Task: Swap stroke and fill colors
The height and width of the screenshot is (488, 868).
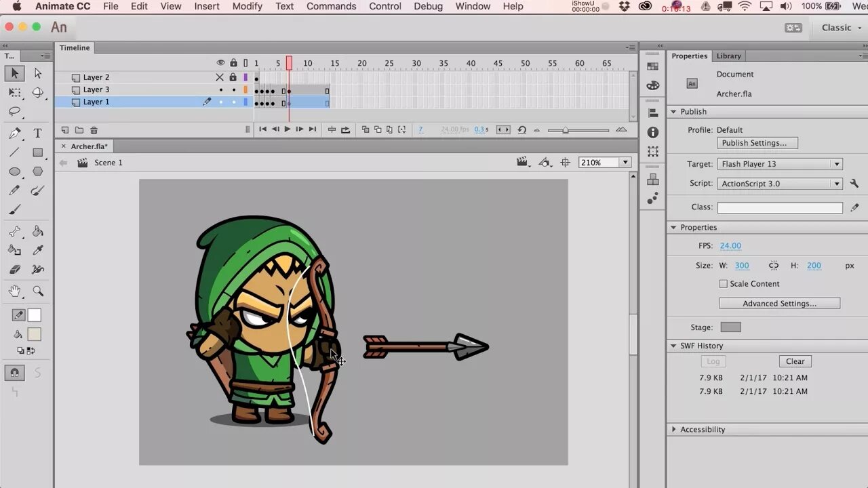Action: 31,351
